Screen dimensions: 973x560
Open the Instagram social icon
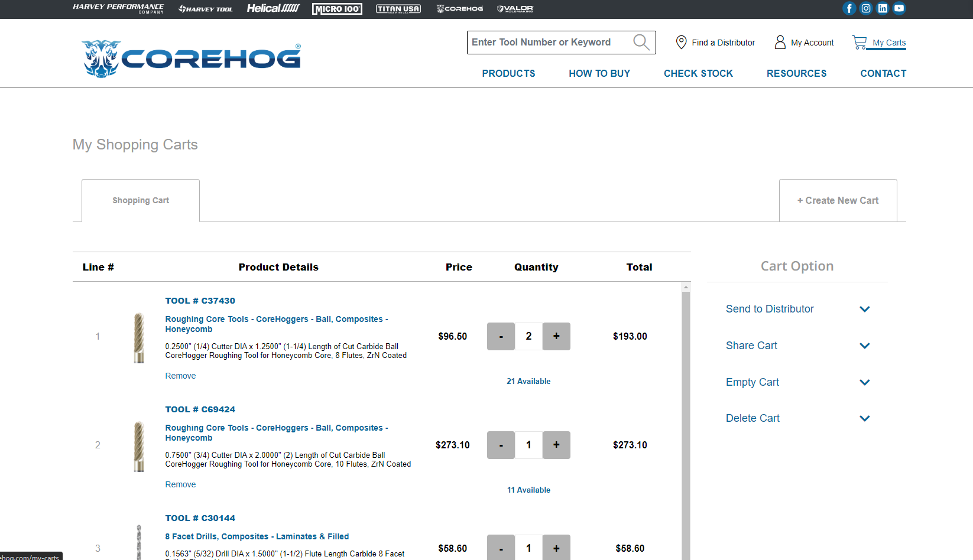pyautogui.click(x=866, y=8)
